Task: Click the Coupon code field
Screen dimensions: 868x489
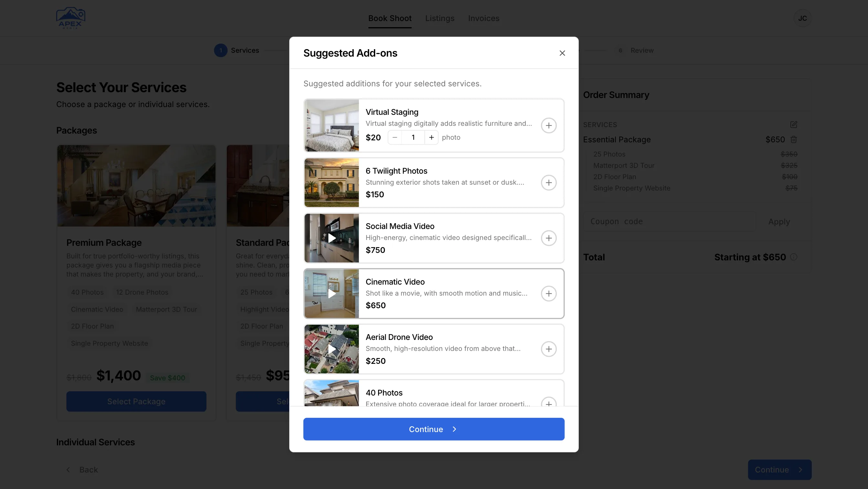Action: 669,221
